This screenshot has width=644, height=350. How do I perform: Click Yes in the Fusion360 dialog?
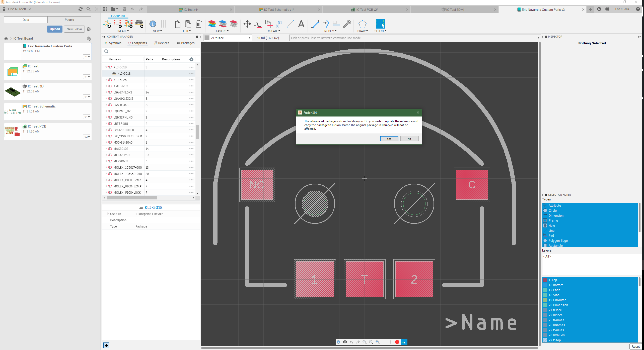point(389,139)
